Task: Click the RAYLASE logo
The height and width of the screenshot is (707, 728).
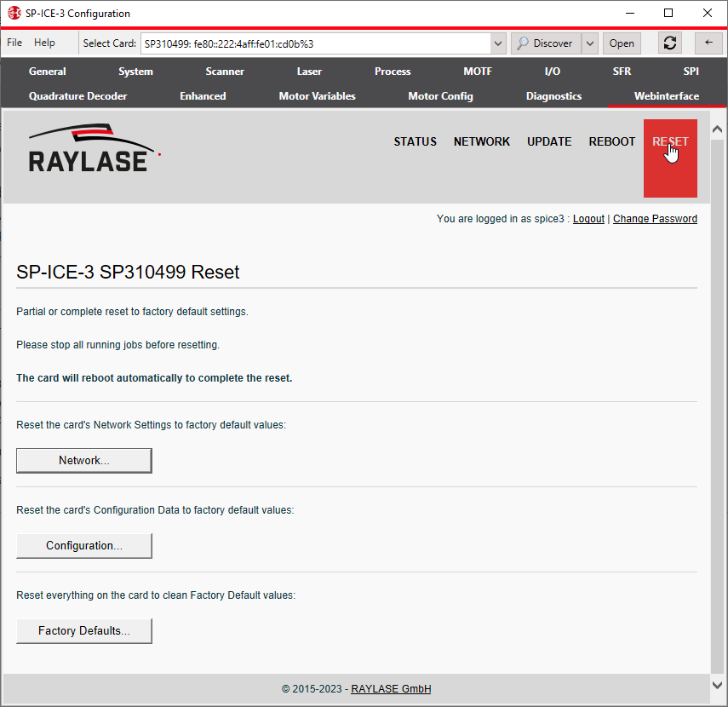Action: pos(95,148)
